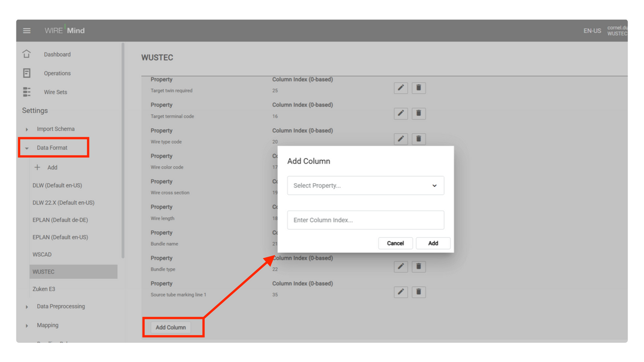Open the hamburger navigation menu
The width and height of the screenshot is (644, 362).
coord(27,31)
